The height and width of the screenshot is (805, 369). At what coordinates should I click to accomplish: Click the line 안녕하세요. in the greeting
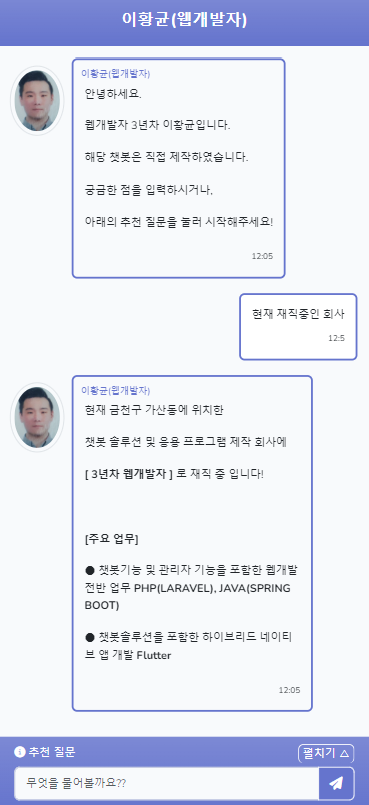tap(113, 94)
